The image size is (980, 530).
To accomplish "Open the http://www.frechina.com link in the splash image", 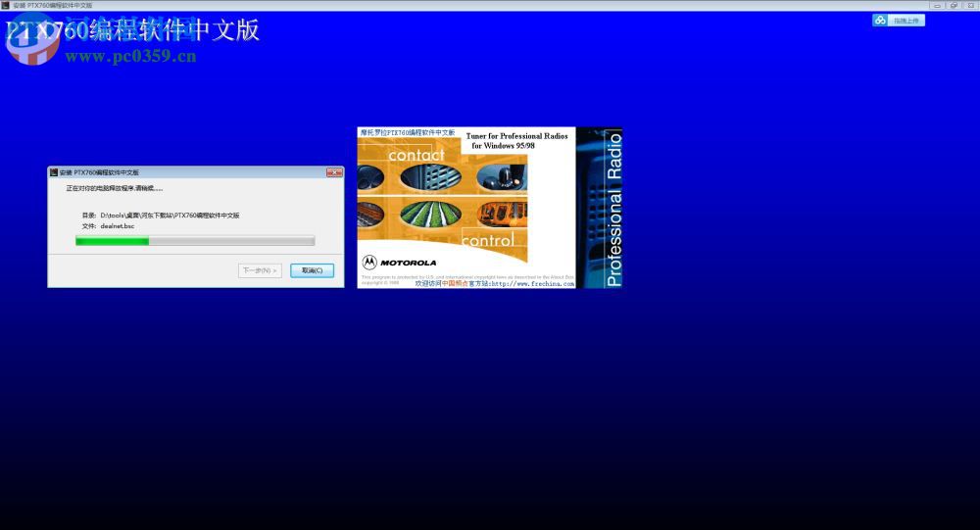I will click(532, 284).
